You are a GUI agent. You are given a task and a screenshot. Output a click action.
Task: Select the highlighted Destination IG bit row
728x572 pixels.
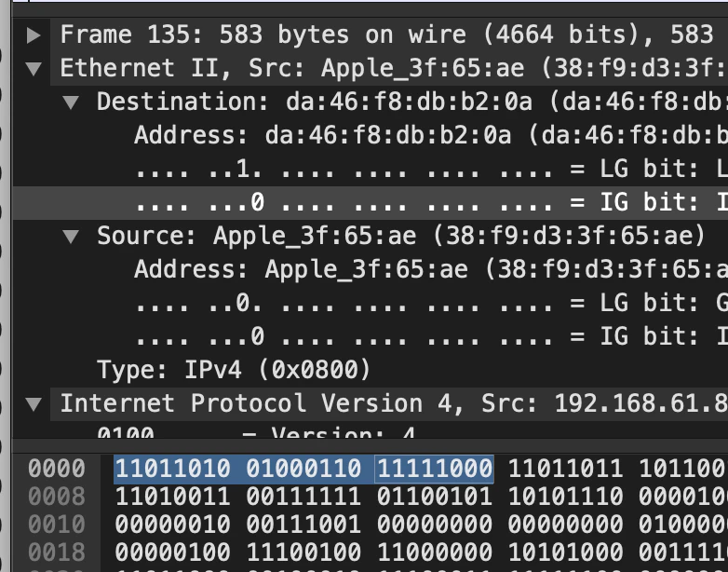371,203
